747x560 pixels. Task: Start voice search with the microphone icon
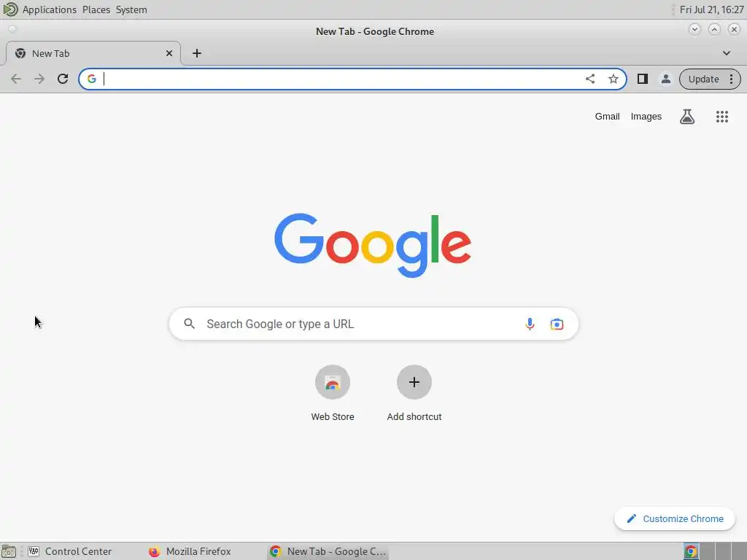[530, 324]
